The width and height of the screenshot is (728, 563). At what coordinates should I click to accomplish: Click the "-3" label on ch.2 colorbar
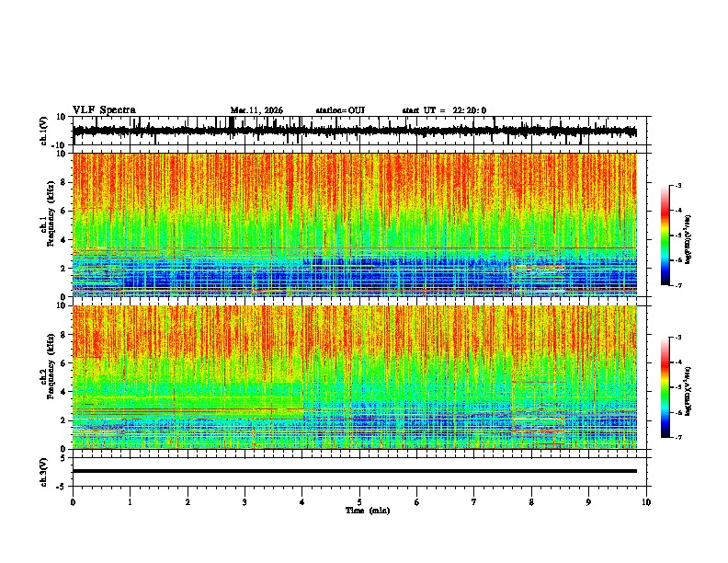[x=677, y=338]
